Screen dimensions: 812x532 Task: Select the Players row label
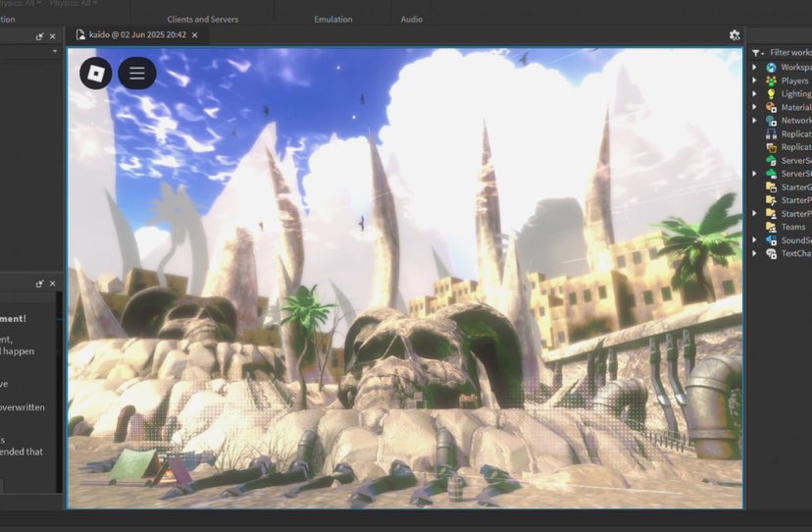click(x=795, y=80)
